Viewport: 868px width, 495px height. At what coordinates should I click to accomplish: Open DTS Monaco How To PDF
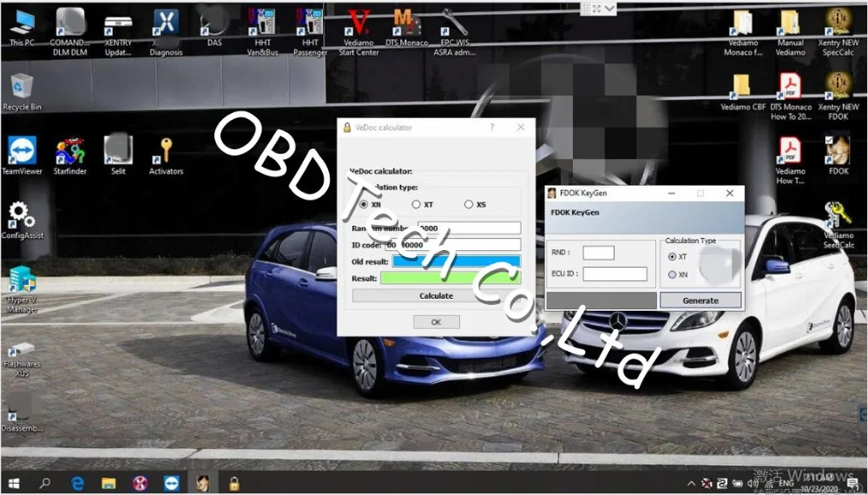pos(791,96)
